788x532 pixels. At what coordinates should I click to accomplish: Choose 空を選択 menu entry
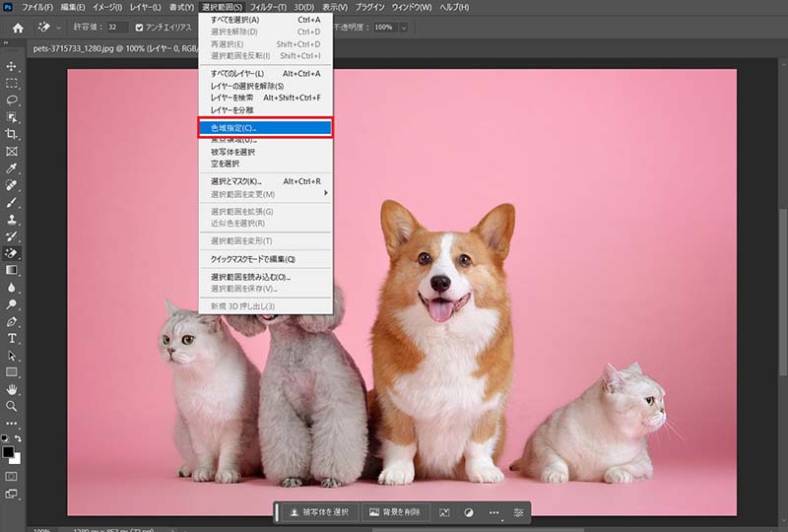click(x=265, y=164)
